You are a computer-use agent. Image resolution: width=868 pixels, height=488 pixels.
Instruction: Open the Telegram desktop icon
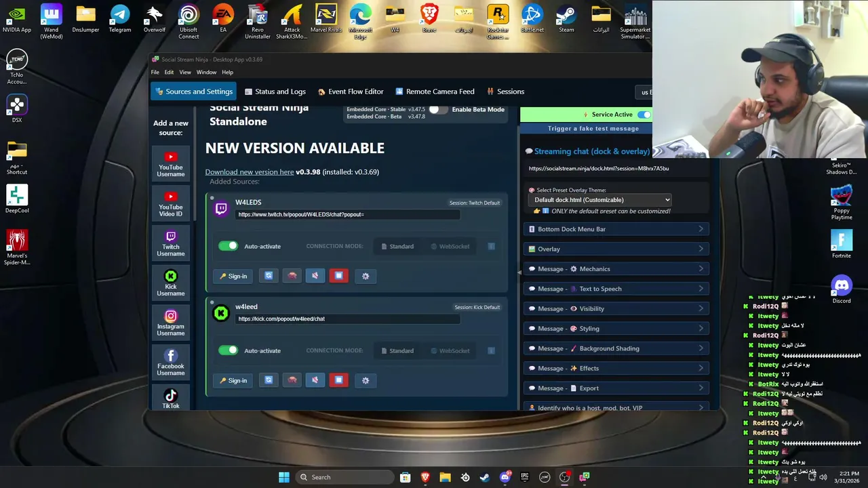click(120, 19)
